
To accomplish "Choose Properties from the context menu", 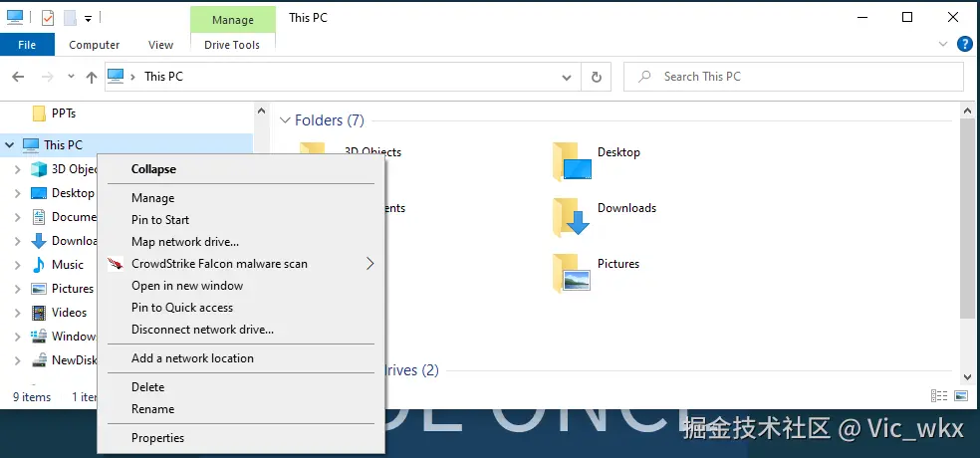I will [x=157, y=437].
